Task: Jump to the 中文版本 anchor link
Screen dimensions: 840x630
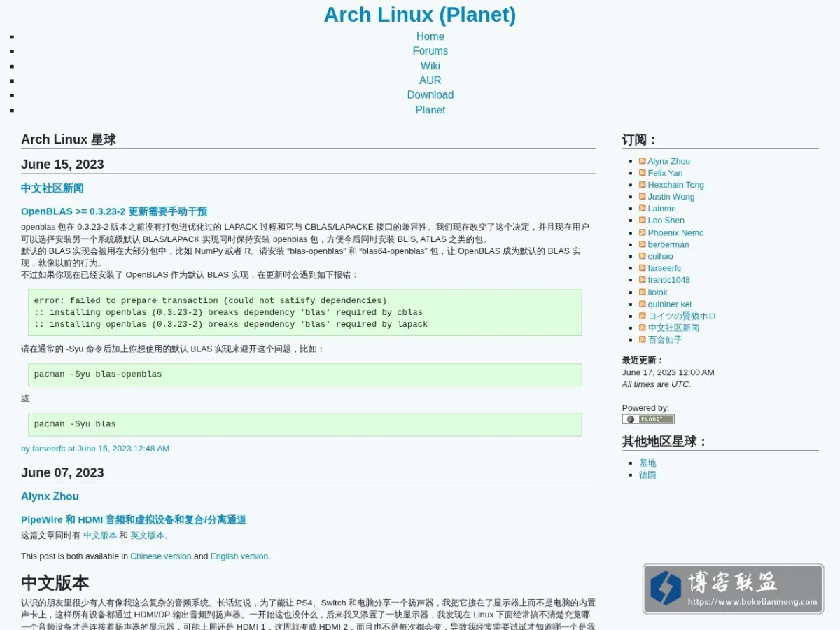Action: coord(100,535)
